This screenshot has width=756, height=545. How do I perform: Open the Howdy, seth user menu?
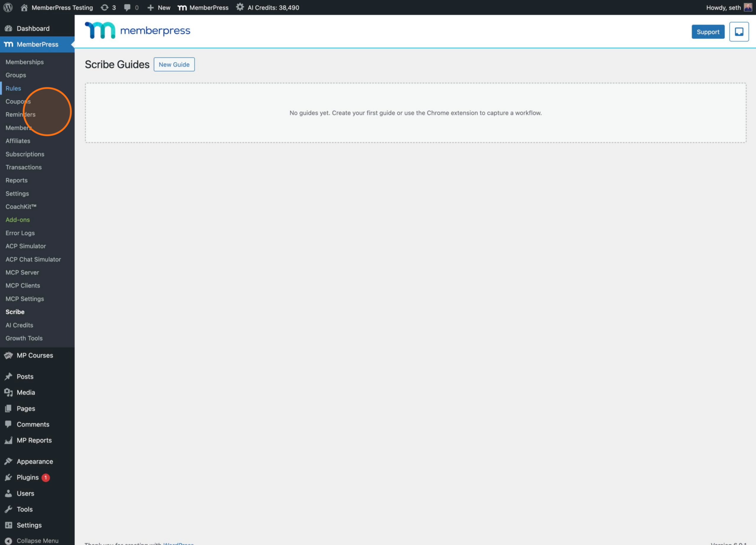click(x=729, y=7)
